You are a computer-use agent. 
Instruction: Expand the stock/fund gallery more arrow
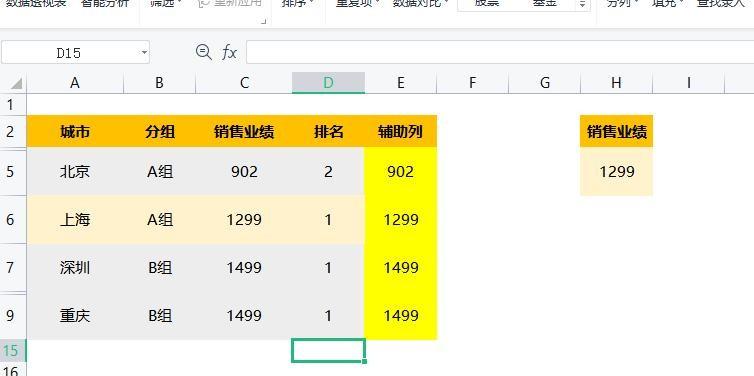(x=582, y=5)
